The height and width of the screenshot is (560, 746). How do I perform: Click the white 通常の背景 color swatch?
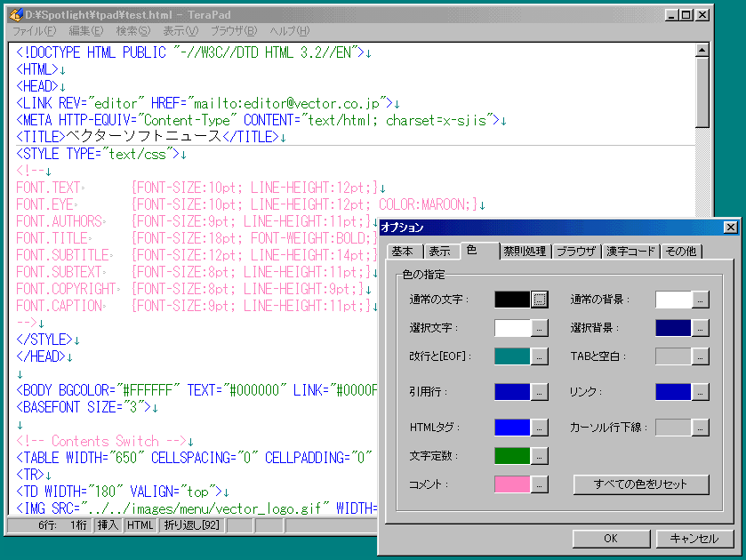[673, 300]
